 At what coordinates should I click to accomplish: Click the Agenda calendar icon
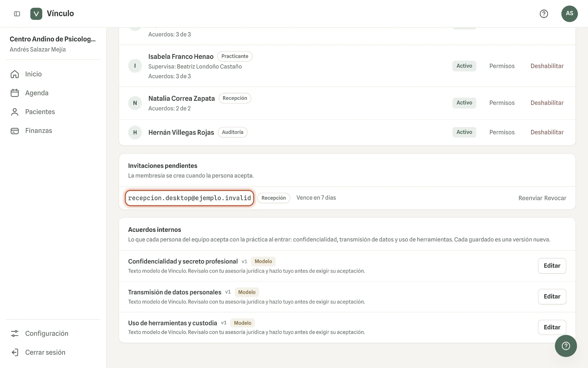coord(15,93)
